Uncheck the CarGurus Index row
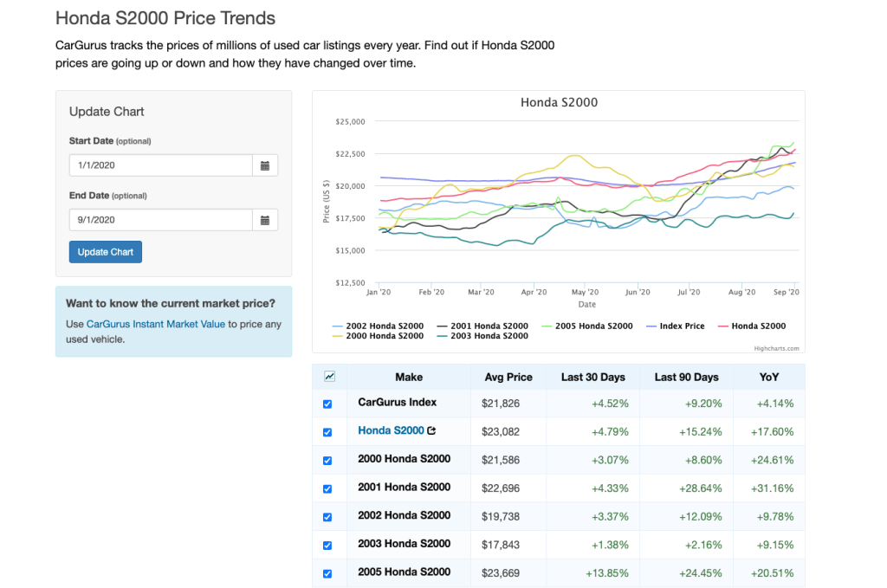The height and width of the screenshot is (588, 887). (327, 404)
